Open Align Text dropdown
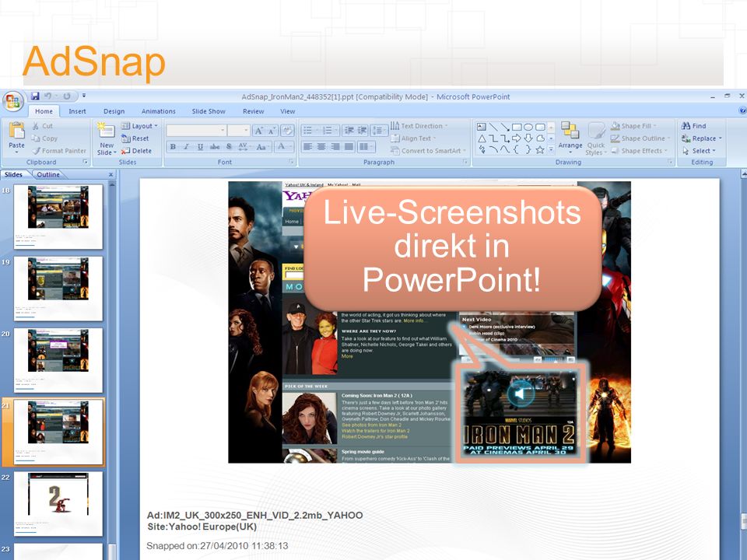The image size is (747, 560). pos(413,138)
